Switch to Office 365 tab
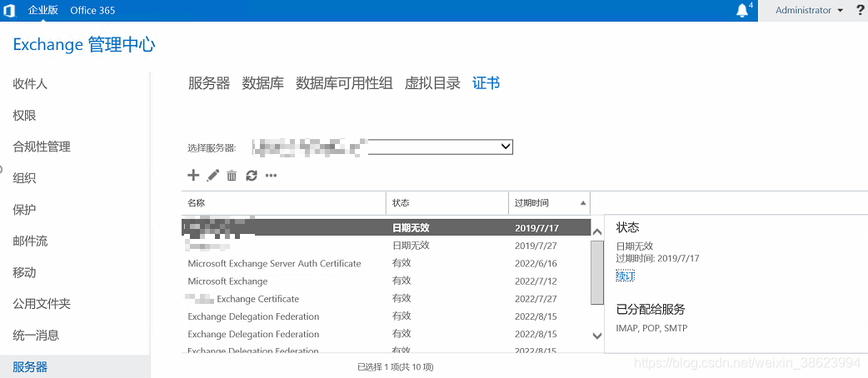This screenshot has height=378, width=868. click(x=93, y=11)
